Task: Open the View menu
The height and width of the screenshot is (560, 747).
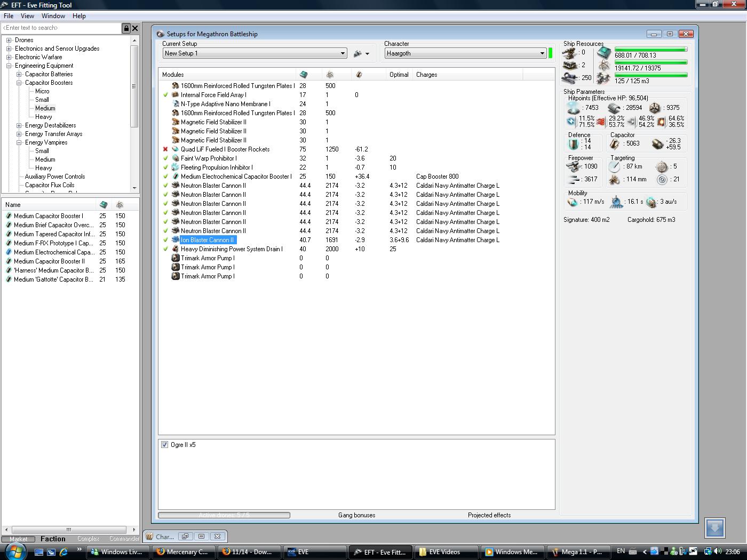Action: (x=27, y=16)
